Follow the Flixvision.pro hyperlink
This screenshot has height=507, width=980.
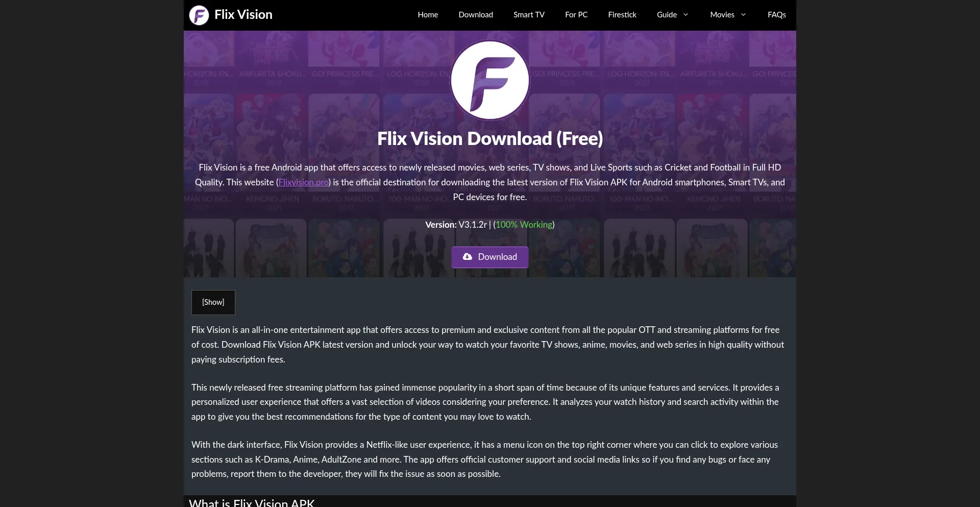point(304,182)
